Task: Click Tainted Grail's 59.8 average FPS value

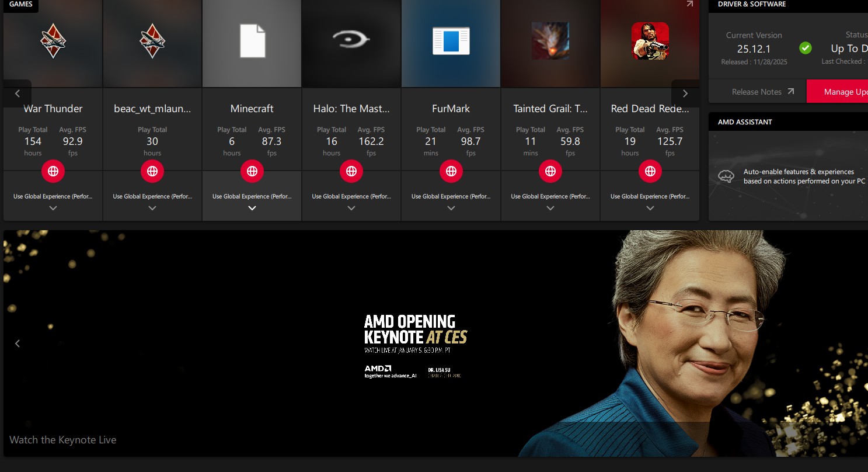Action: 570,141
